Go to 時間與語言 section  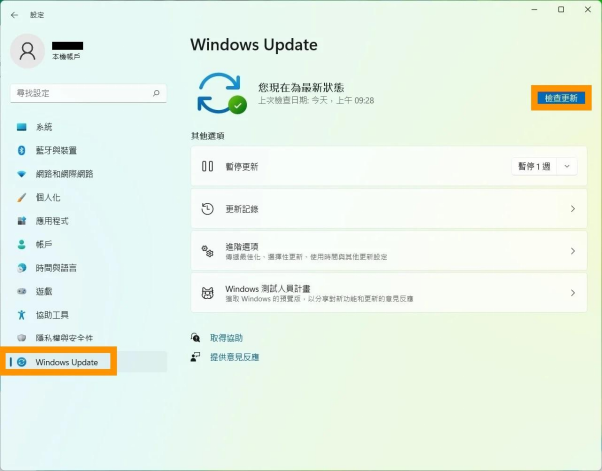89,268
